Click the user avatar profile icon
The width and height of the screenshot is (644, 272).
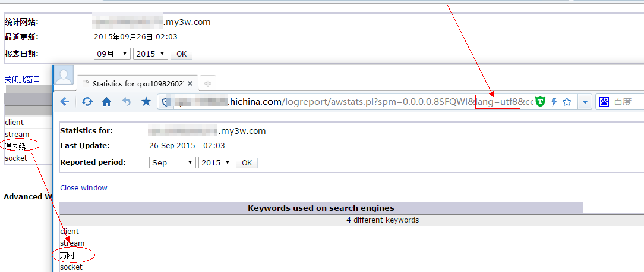(x=64, y=76)
